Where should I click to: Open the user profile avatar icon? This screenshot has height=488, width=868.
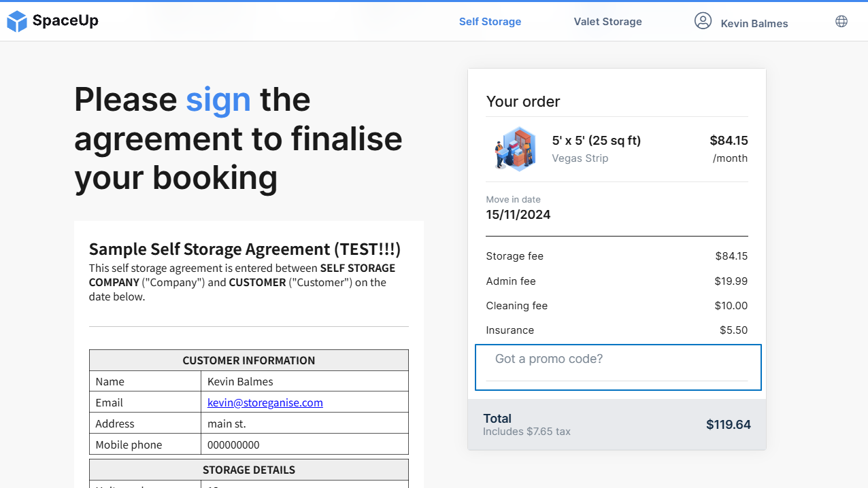[703, 21]
